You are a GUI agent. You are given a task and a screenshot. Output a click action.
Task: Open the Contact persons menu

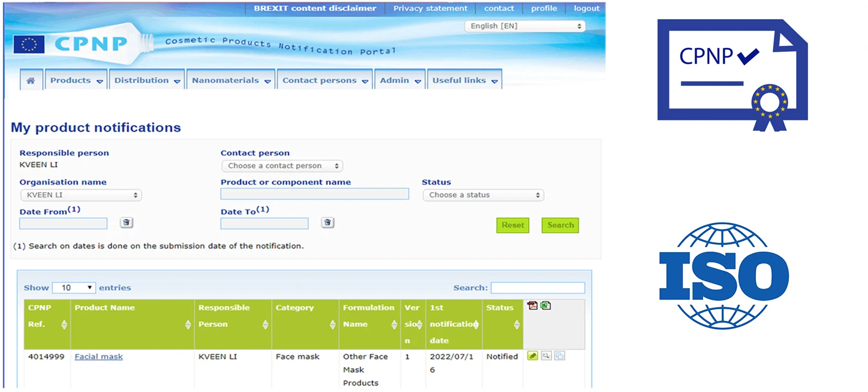pos(325,80)
